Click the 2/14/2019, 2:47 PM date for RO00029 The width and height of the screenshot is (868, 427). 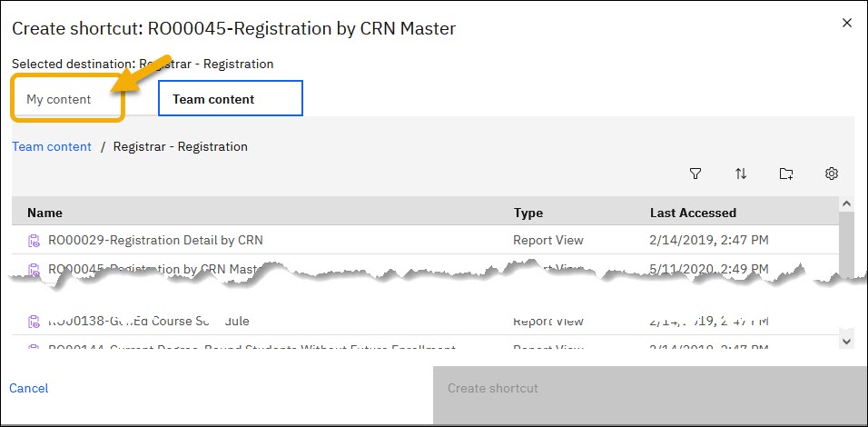click(709, 241)
